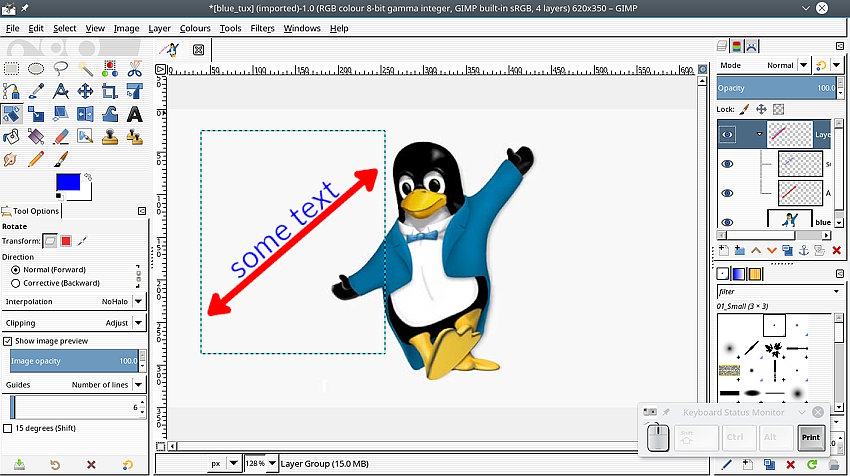The image size is (850, 476).
Task: Select the Rectangle Select tool
Action: click(11, 69)
